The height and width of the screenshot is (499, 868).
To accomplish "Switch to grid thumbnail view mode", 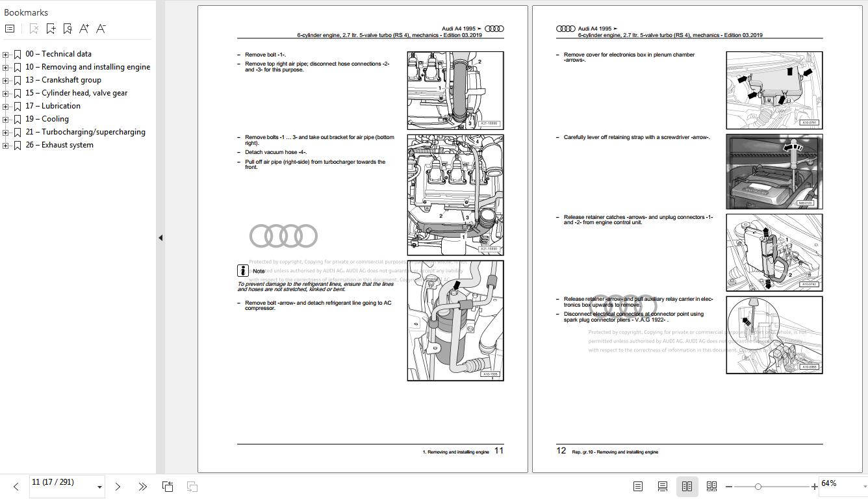I will coord(711,486).
